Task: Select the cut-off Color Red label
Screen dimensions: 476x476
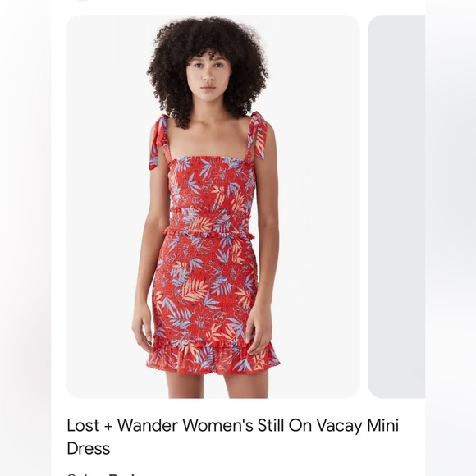Action: click(x=102, y=474)
